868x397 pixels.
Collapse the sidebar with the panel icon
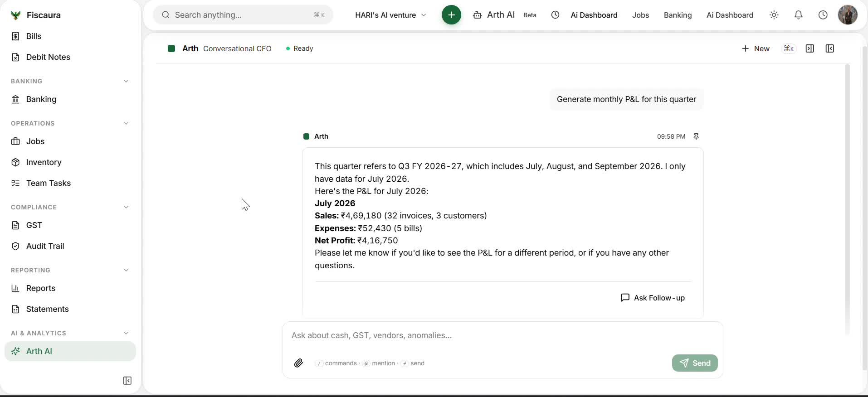tap(127, 381)
